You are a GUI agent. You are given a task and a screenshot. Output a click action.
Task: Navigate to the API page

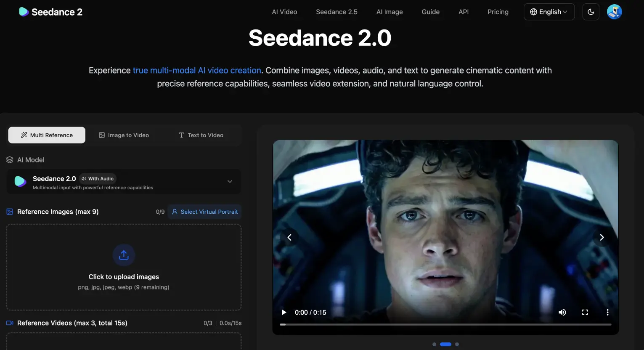coord(464,12)
